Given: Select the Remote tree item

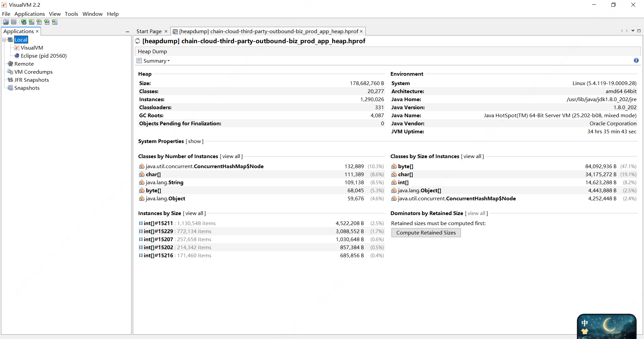Looking at the screenshot, I should click(x=24, y=64).
